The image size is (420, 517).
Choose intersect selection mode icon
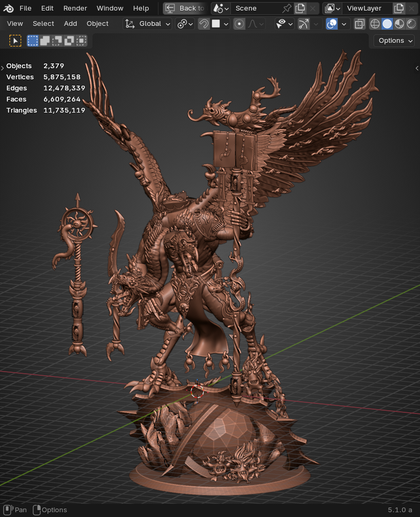coord(81,41)
